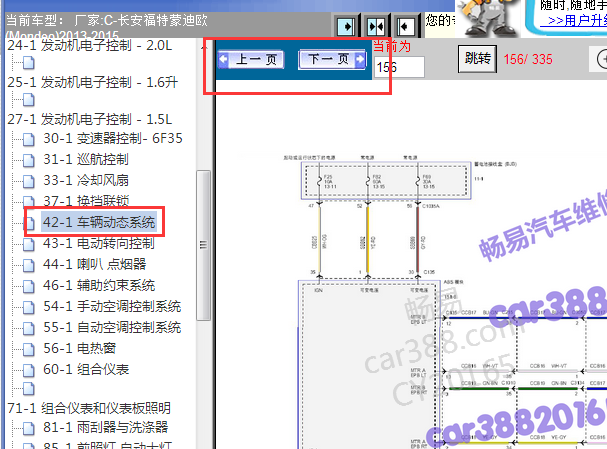Click page icon beside 43-1 电动转向控制
Screen dimensions: 607x449
29,244
